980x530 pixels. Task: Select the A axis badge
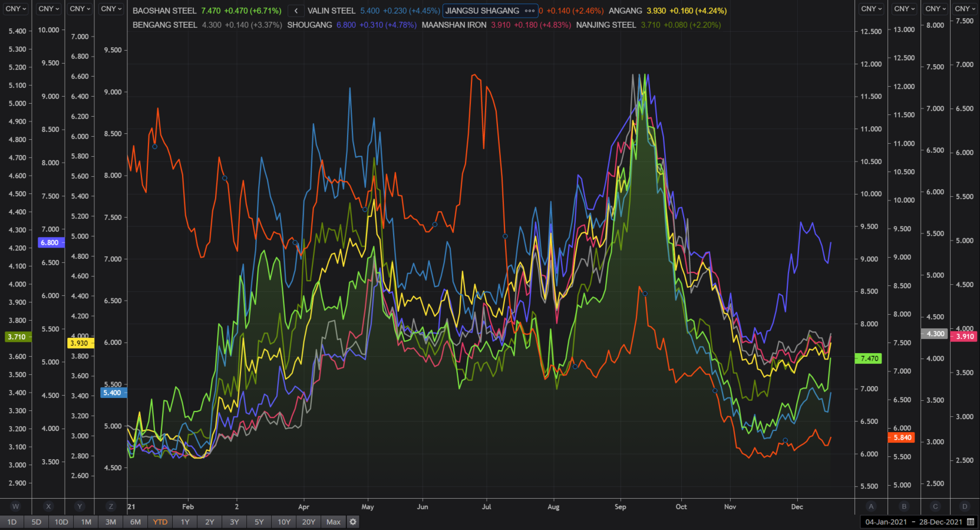871,506
